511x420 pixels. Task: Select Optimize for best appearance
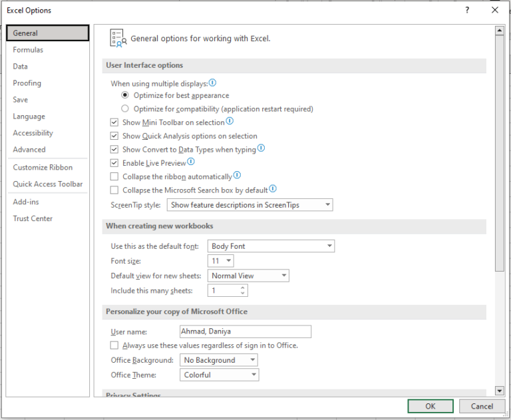tap(125, 95)
